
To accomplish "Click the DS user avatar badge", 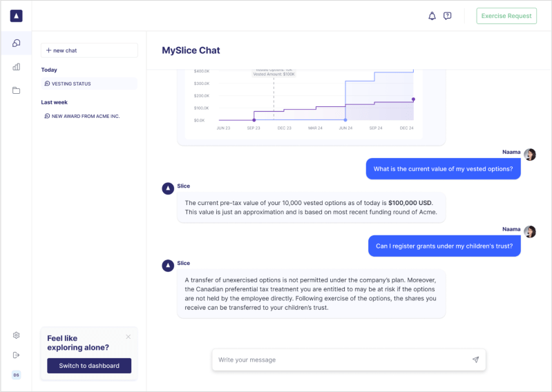I will pyautogui.click(x=16, y=375).
